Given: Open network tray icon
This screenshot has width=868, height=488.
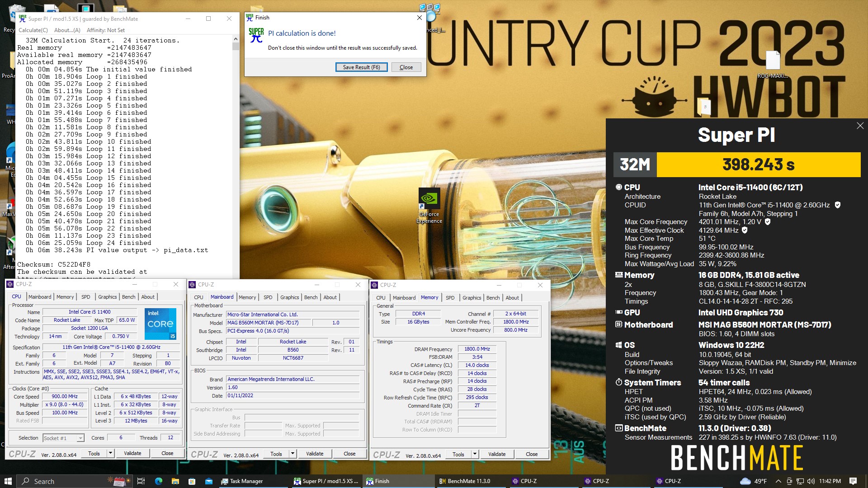Looking at the screenshot, I should [x=800, y=481].
